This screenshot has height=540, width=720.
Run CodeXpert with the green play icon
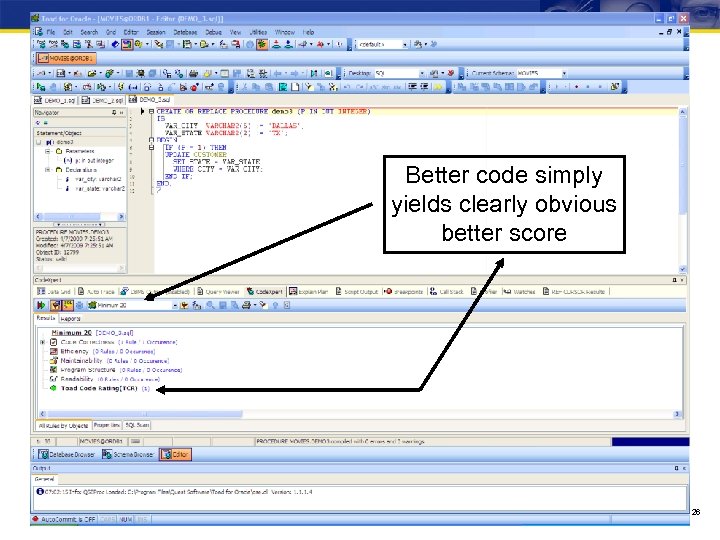[x=41, y=305]
